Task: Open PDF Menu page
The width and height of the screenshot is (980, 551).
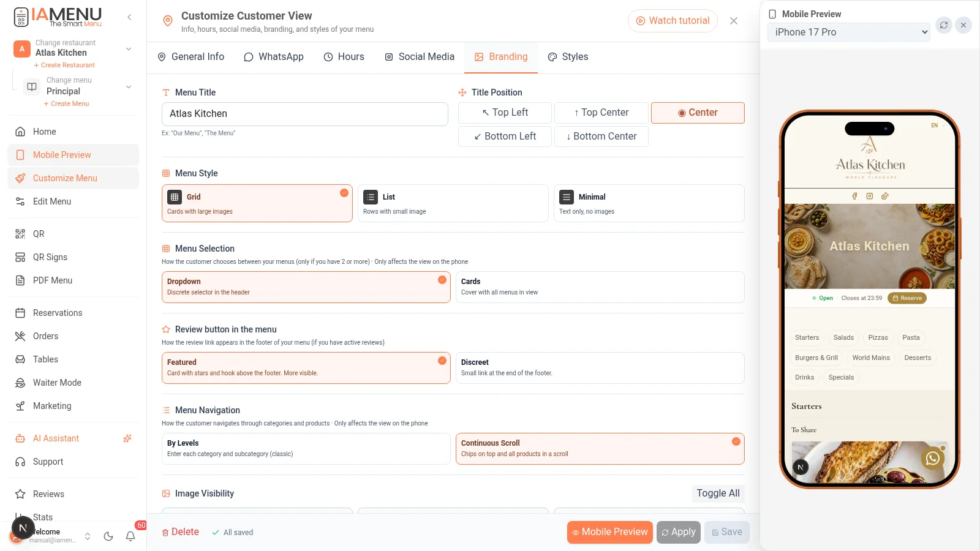Action: (x=73, y=280)
